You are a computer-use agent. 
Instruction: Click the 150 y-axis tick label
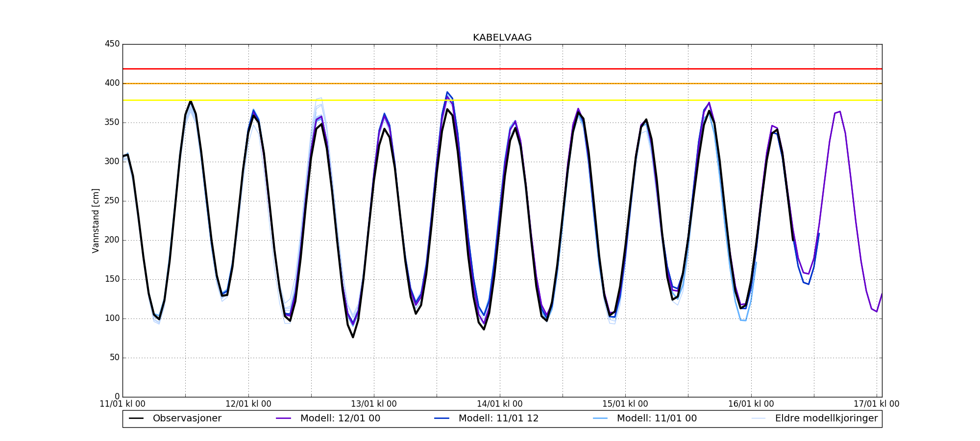112,279
